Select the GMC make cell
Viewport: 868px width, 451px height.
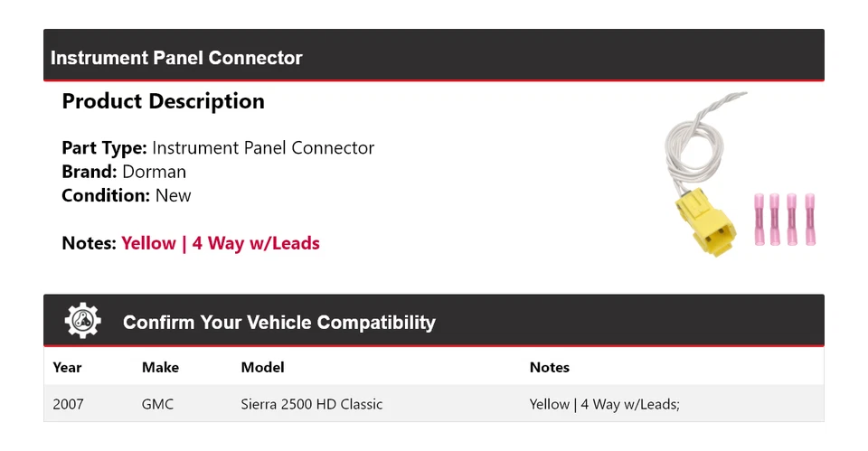click(157, 404)
